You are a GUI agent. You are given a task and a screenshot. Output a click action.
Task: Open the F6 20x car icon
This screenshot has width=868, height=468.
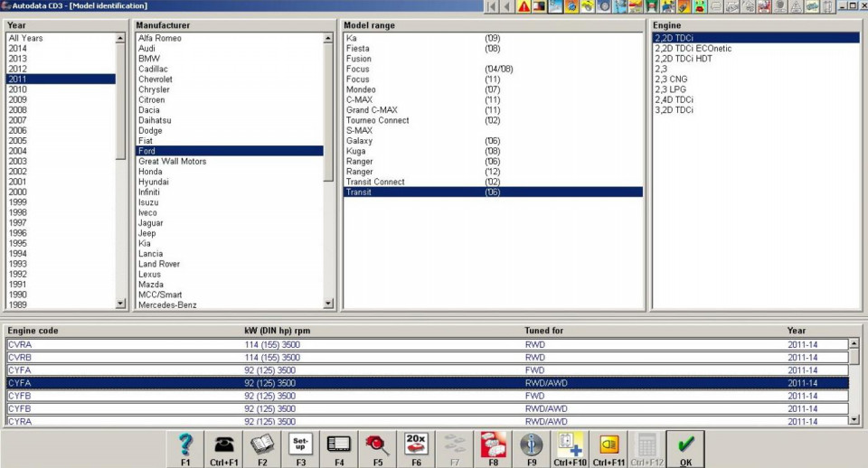pyautogui.click(x=416, y=449)
